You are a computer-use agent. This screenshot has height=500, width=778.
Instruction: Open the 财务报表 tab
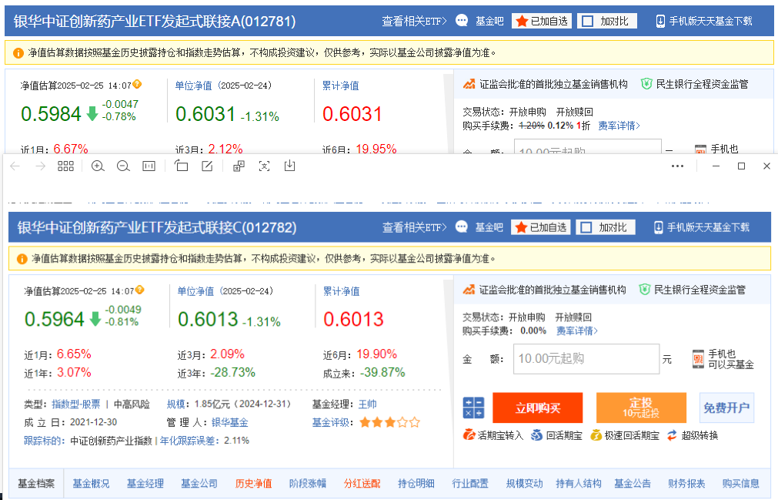686,483
